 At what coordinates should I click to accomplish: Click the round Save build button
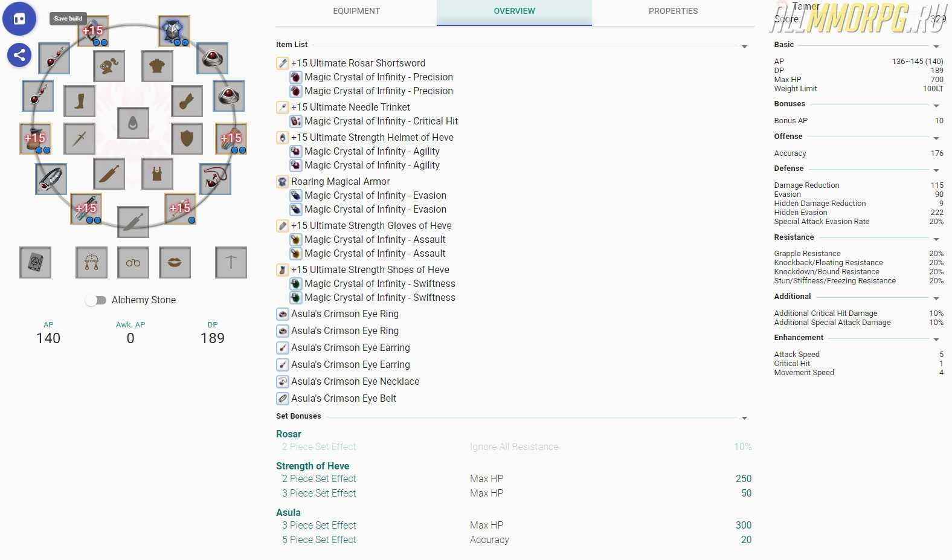click(19, 19)
